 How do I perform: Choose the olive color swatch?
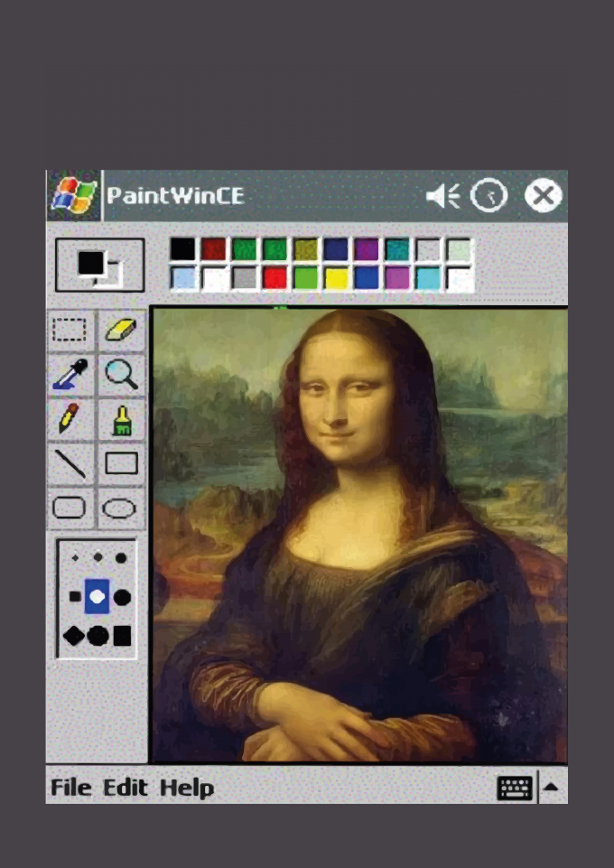coord(306,249)
